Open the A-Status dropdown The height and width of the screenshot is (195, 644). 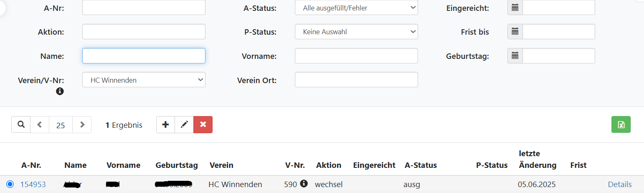click(x=356, y=8)
